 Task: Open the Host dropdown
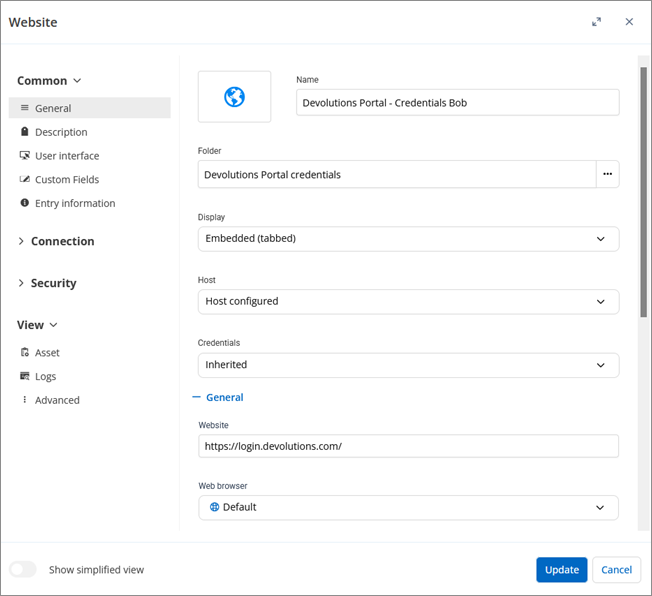[x=408, y=302]
